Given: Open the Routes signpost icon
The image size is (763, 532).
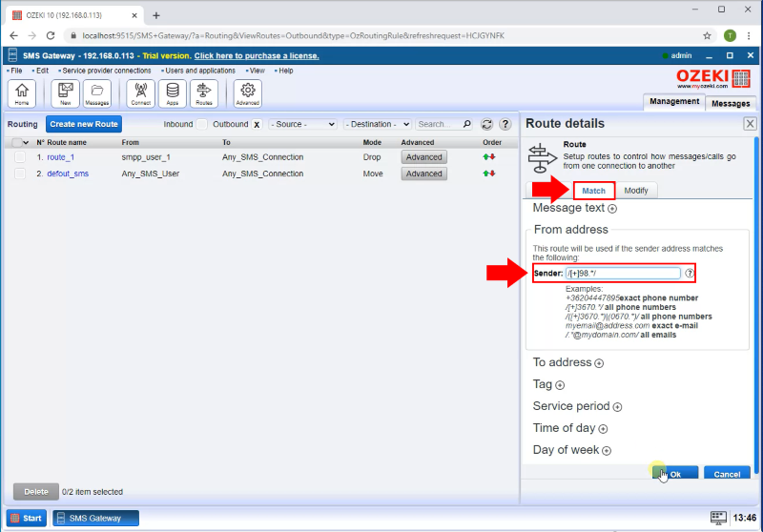Looking at the screenshot, I should tap(204, 93).
